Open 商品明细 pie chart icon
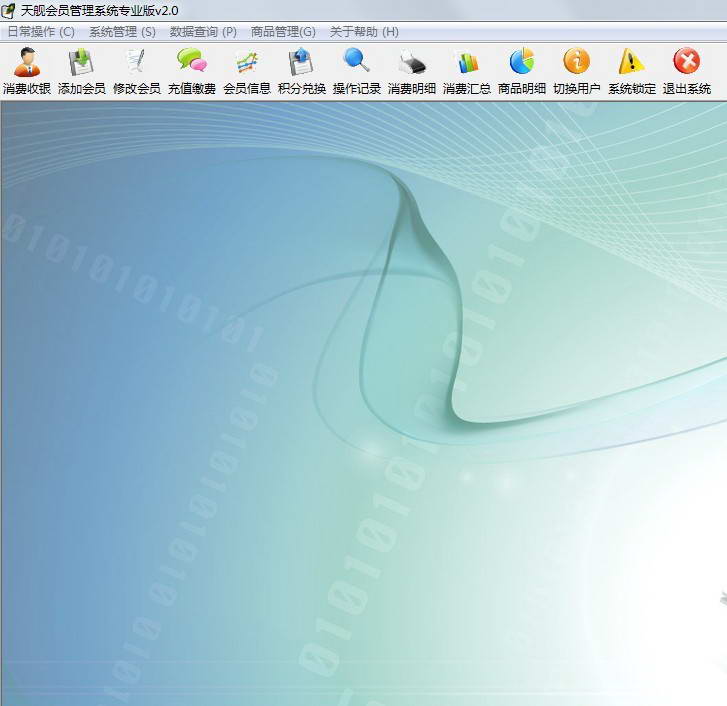 pos(522,61)
